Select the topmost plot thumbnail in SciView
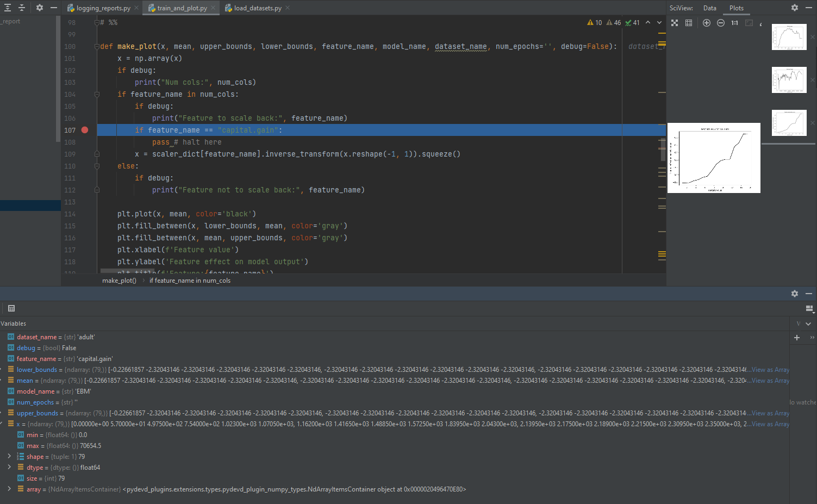The height and width of the screenshot is (504, 817). tap(789, 36)
